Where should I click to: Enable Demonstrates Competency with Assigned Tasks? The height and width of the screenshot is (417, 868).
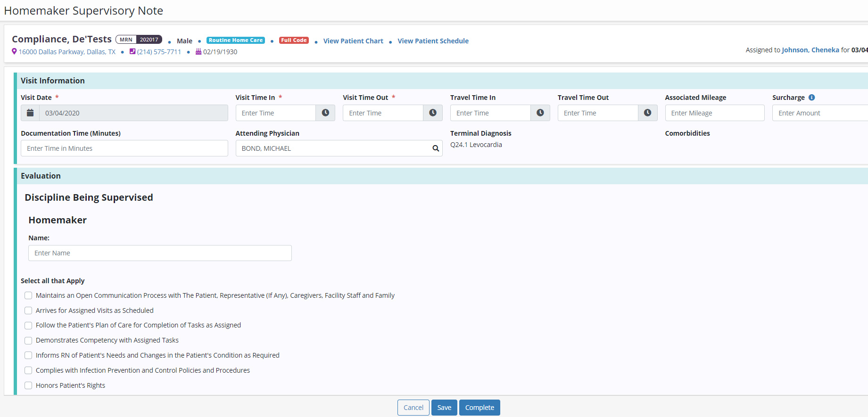coord(28,341)
